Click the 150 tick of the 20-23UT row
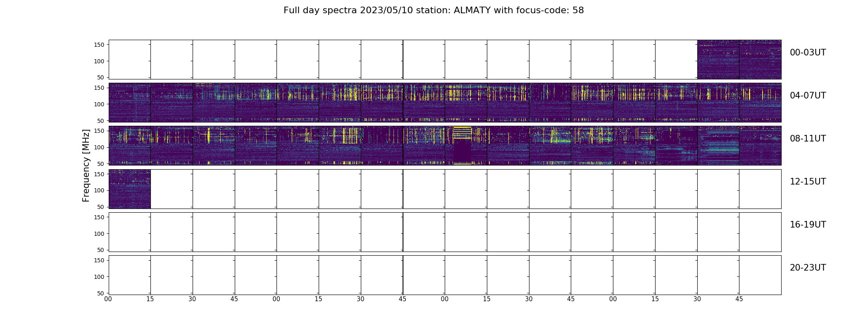The height and width of the screenshot is (331, 868). (x=100, y=260)
